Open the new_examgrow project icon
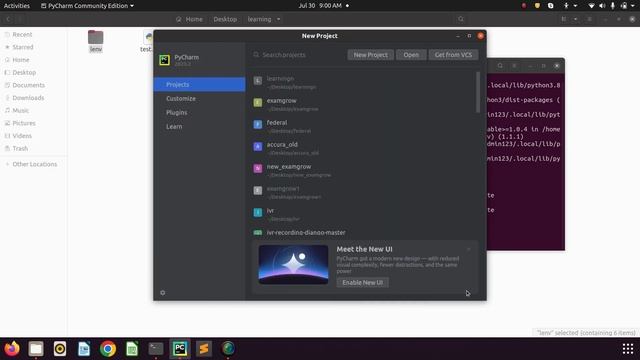640x360 pixels. (x=258, y=168)
